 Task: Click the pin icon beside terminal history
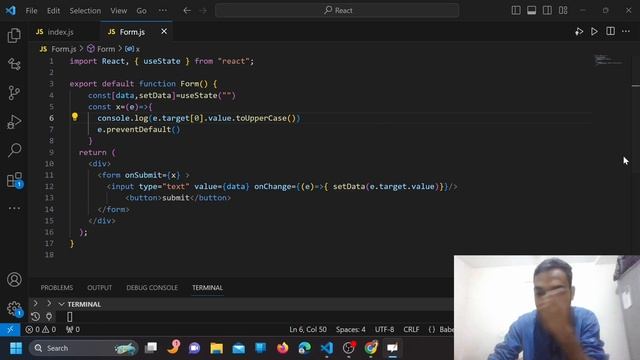pos(49,317)
